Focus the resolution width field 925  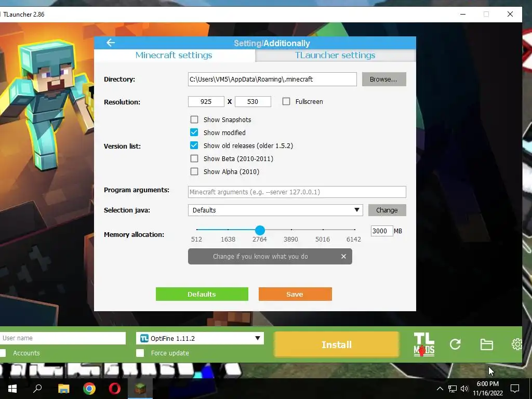(206, 101)
